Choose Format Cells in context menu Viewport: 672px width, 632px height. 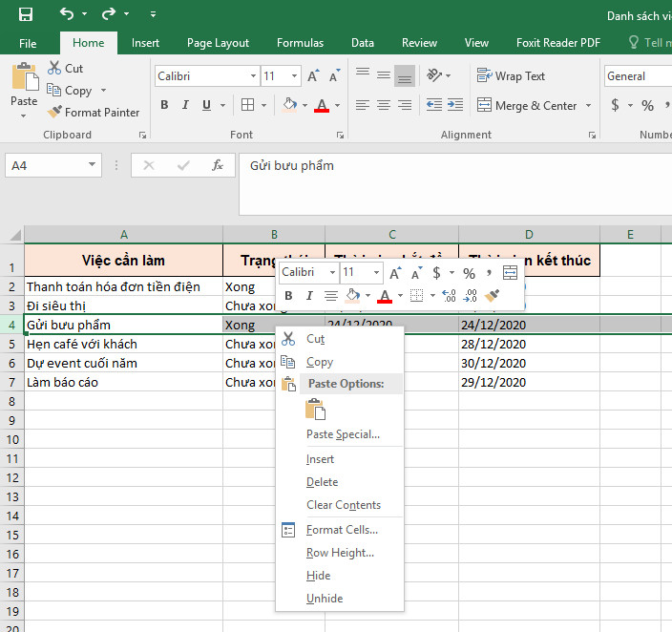click(340, 530)
